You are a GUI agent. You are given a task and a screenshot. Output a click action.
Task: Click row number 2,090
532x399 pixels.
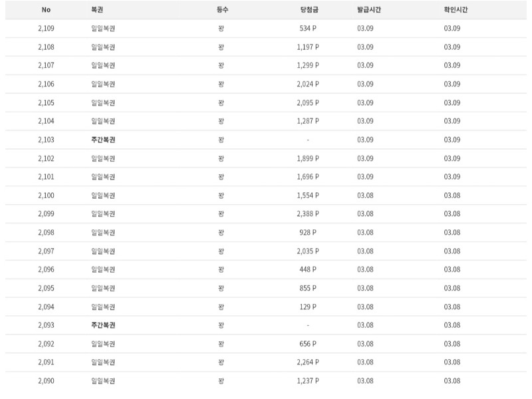(x=47, y=381)
